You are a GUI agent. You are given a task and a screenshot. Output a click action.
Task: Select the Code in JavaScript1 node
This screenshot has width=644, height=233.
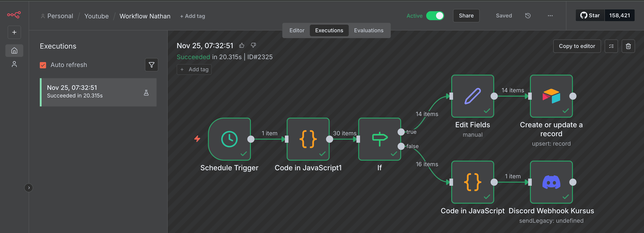pyautogui.click(x=308, y=139)
